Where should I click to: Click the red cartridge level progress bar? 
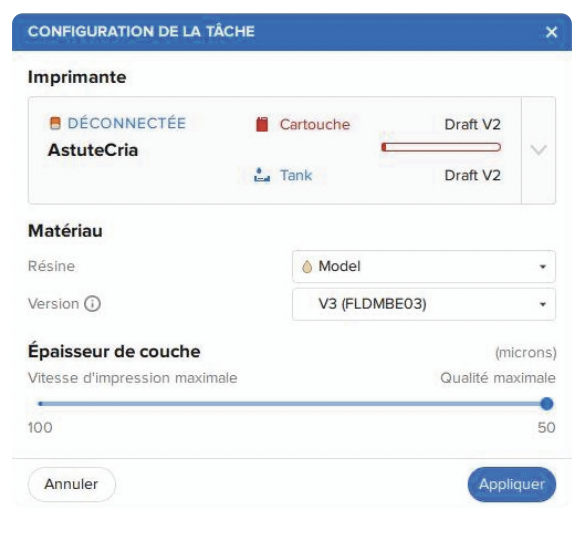[441, 147]
